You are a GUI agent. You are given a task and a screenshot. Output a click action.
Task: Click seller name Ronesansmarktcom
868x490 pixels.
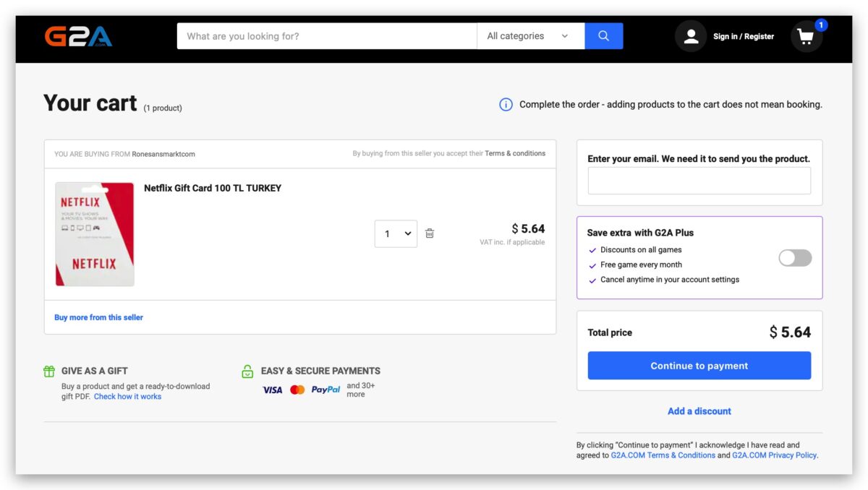coord(163,154)
